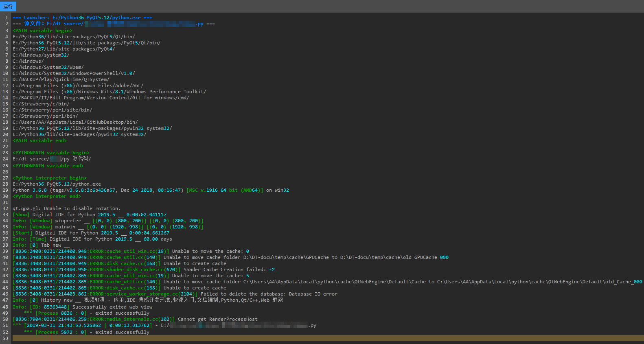Screen dimensions: 644x344
Task: Click Windows Performance Toolkit path line
Action: [x=110, y=92]
